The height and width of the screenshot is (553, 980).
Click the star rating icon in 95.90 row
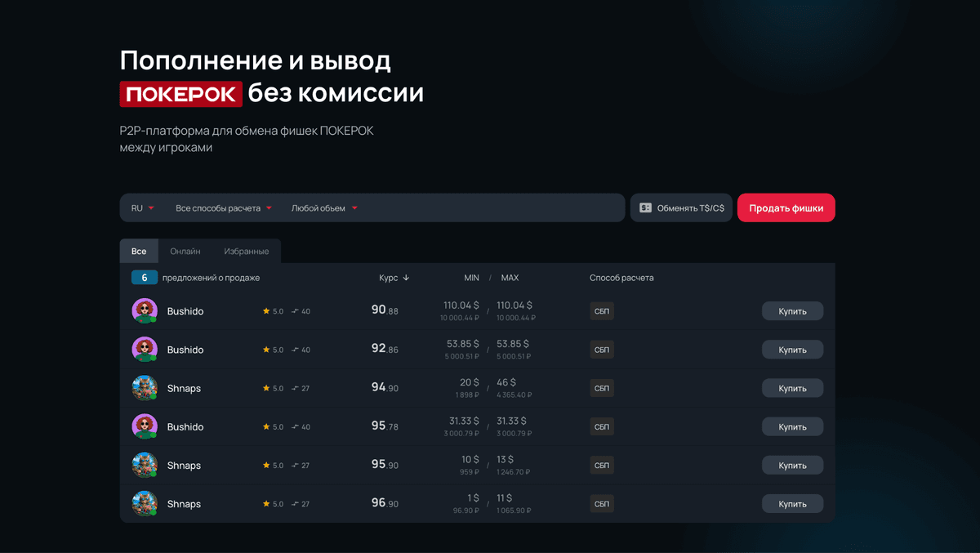(266, 466)
